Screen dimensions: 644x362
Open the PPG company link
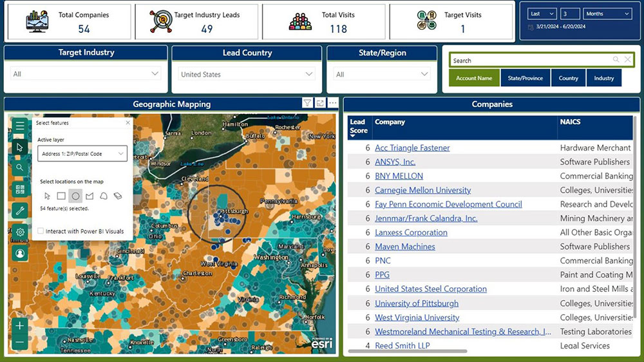(382, 275)
